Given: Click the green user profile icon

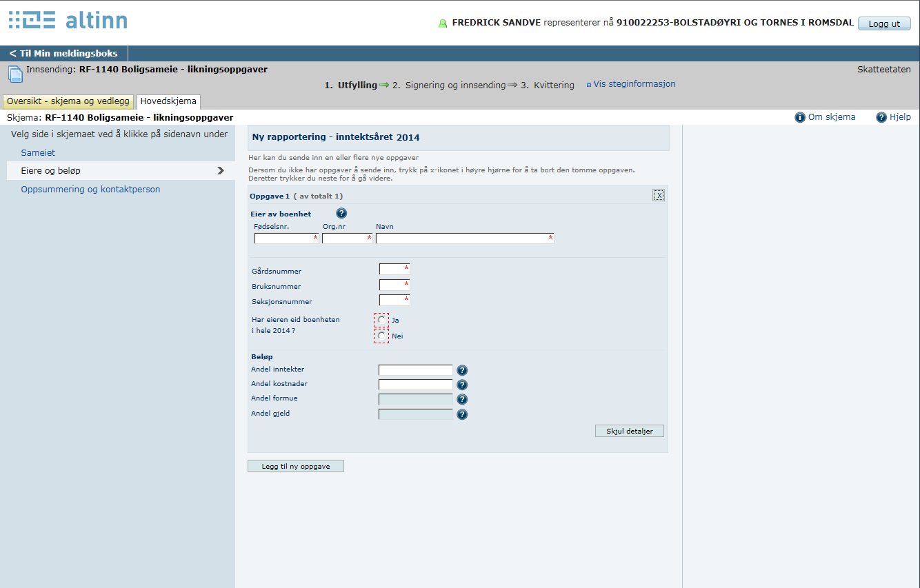Looking at the screenshot, I should (x=443, y=23).
